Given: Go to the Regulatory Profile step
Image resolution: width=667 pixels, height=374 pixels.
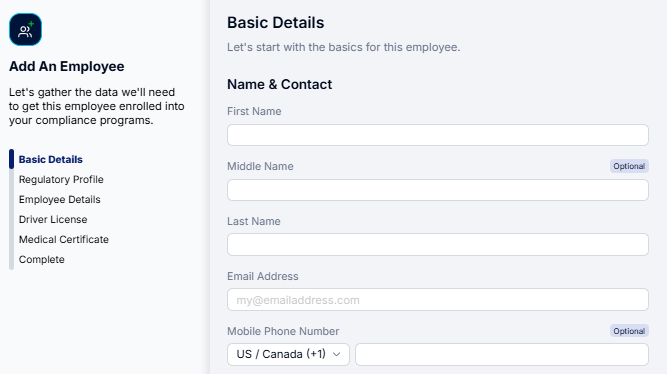Looking at the screenshot, I should pyautogui.click(x=61, y=179).
